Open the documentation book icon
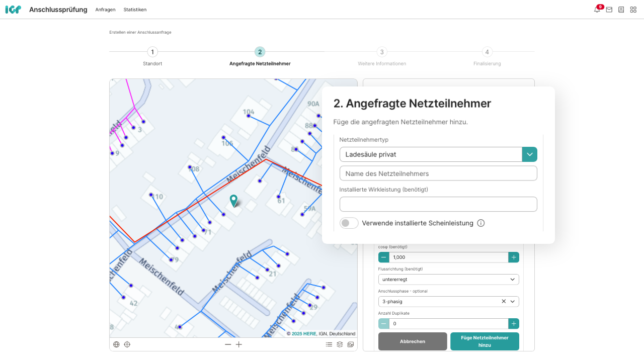 coord(621,10)
